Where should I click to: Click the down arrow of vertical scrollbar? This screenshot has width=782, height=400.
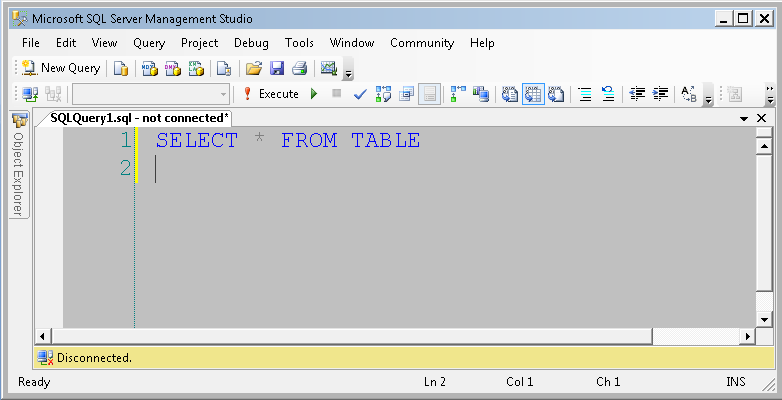point(764,319)
